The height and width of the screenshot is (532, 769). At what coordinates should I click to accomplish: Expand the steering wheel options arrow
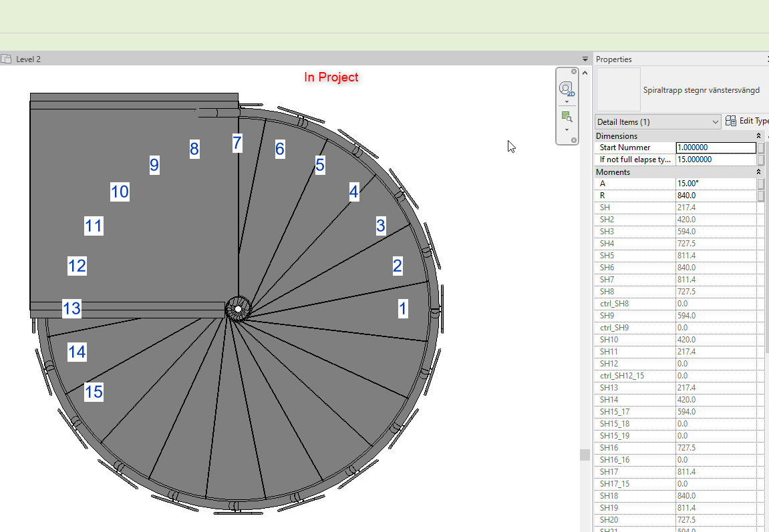tap(567, 101)
